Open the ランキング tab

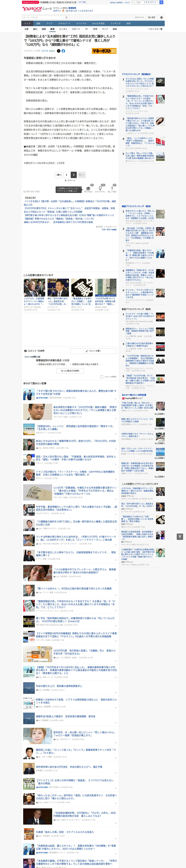(115, 24)
